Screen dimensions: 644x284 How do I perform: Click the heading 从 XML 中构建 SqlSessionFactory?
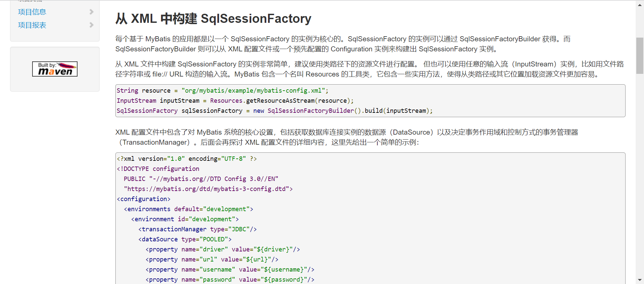point(213,19)
